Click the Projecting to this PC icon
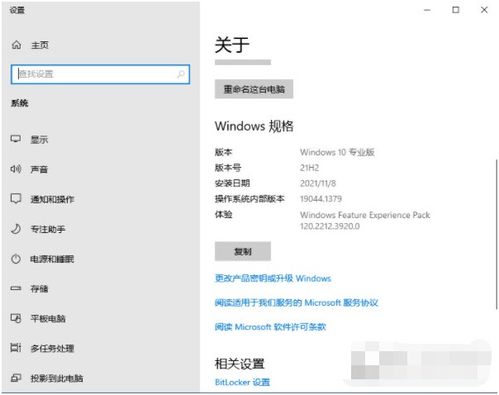This screenshot has height=395, width=499. [x=16, y=378]
